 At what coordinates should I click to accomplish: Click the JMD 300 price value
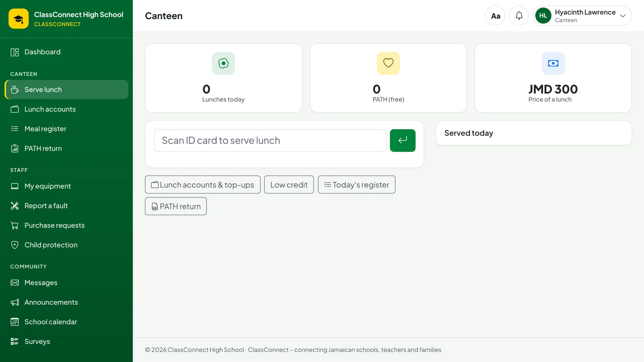point(553,89)
